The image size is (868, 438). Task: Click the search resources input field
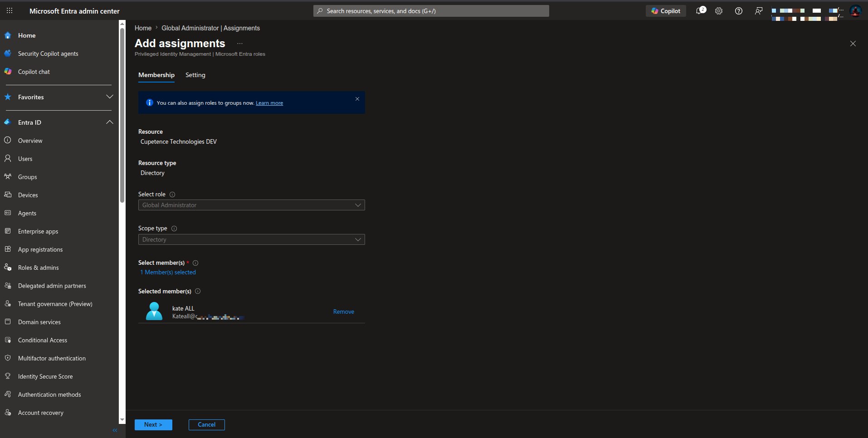(x=431, y=11)
